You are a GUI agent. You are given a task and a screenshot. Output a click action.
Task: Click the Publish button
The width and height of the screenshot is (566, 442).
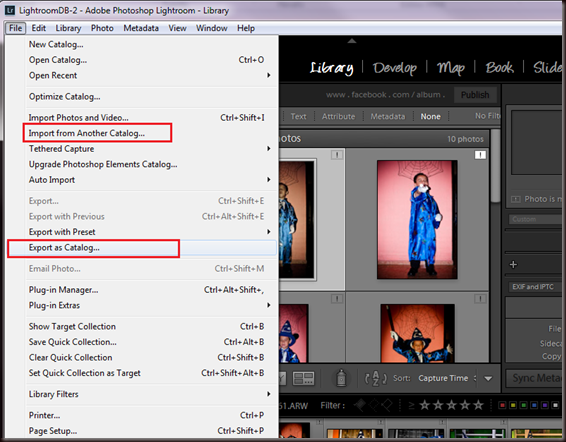(475, 95)
